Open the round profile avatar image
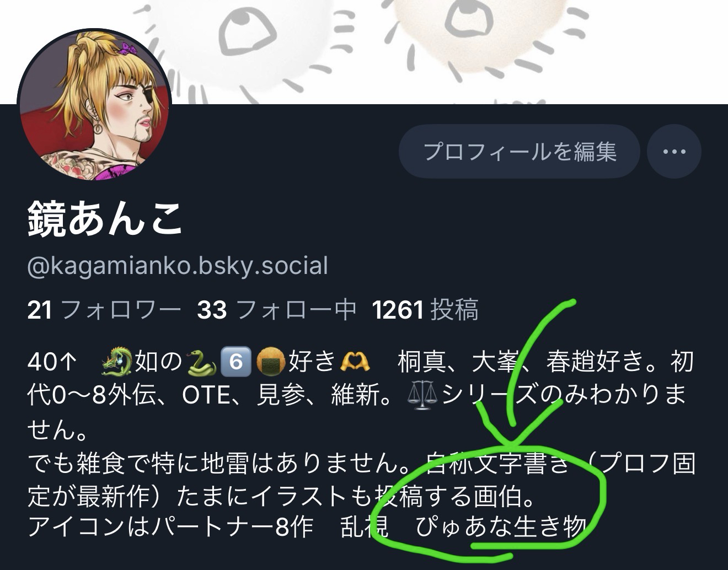Viewport: 728px width, 570px height. point(94,105)
